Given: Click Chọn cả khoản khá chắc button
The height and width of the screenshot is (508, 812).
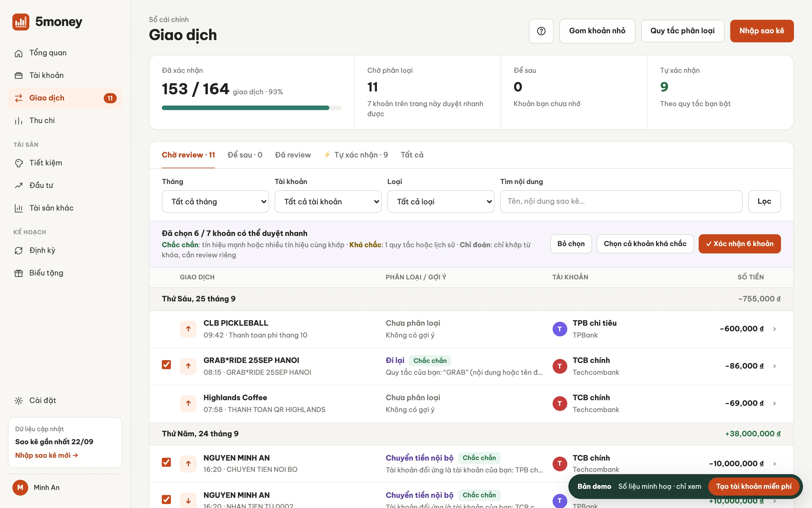Looking at the screenshot, I should click(x=645, y=244).
